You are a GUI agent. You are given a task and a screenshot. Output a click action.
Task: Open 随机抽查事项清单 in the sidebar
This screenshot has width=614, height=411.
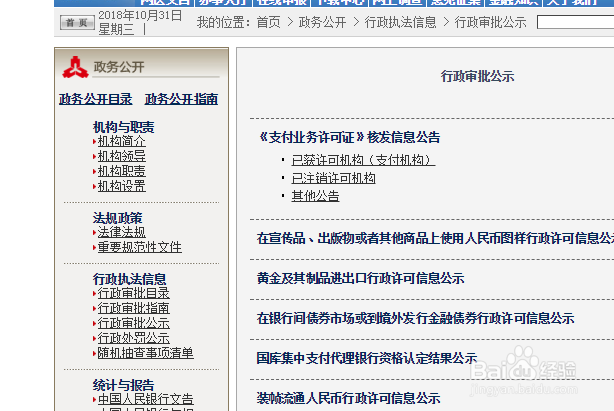(x=145, y=353)
